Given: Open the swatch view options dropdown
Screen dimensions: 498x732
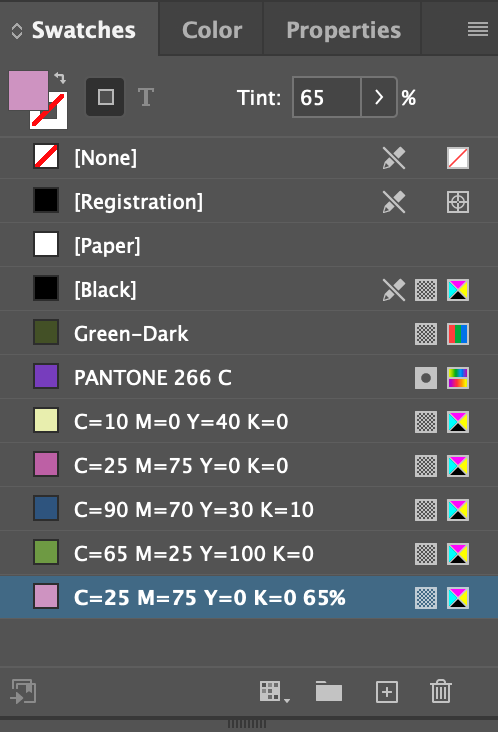Looking at the screenshot, I should [275, 691].
